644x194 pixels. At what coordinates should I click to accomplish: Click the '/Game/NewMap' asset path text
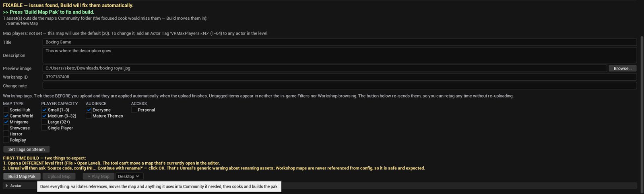[x=22, y=23]
